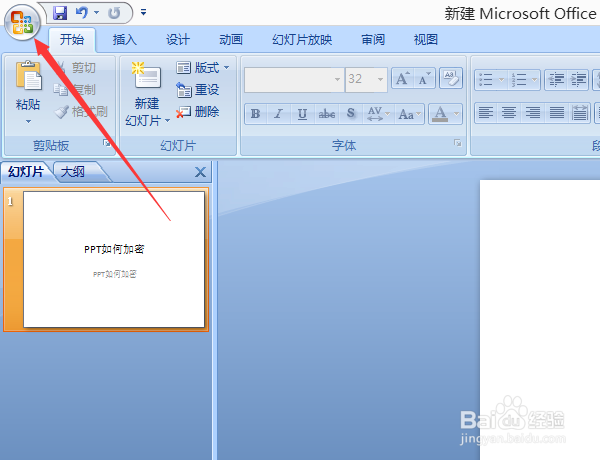Click 删除 delete slide button
600x460 pixels.
[x=197, y=112]
